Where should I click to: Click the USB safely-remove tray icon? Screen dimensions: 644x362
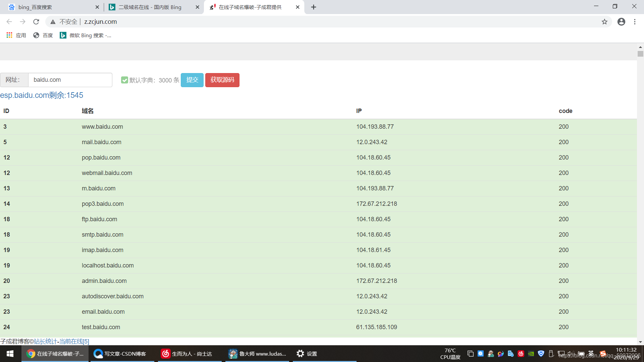click(551, 354)
